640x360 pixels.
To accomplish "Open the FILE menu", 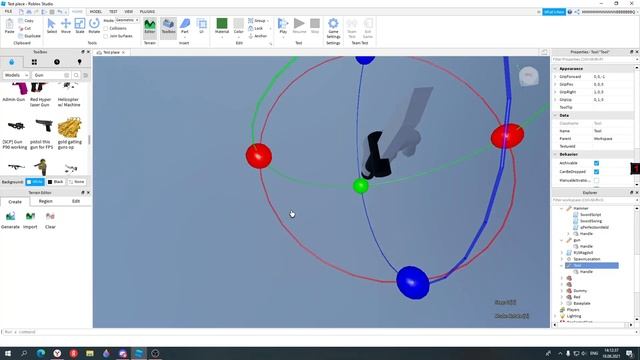I will 8,11.
